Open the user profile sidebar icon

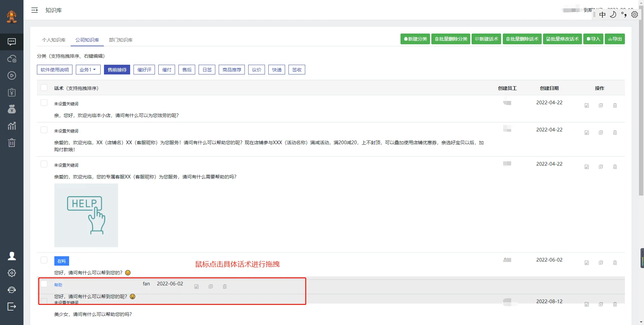pyautogui.click(x=12, y=256)
